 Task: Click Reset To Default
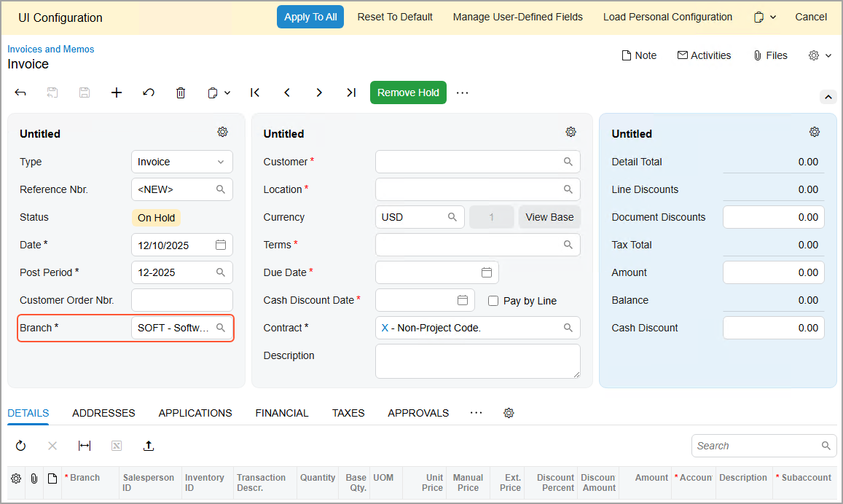click(395, 17)
